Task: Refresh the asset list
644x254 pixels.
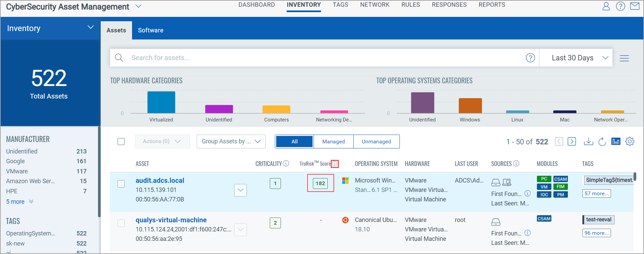Action: click(602, 141)
